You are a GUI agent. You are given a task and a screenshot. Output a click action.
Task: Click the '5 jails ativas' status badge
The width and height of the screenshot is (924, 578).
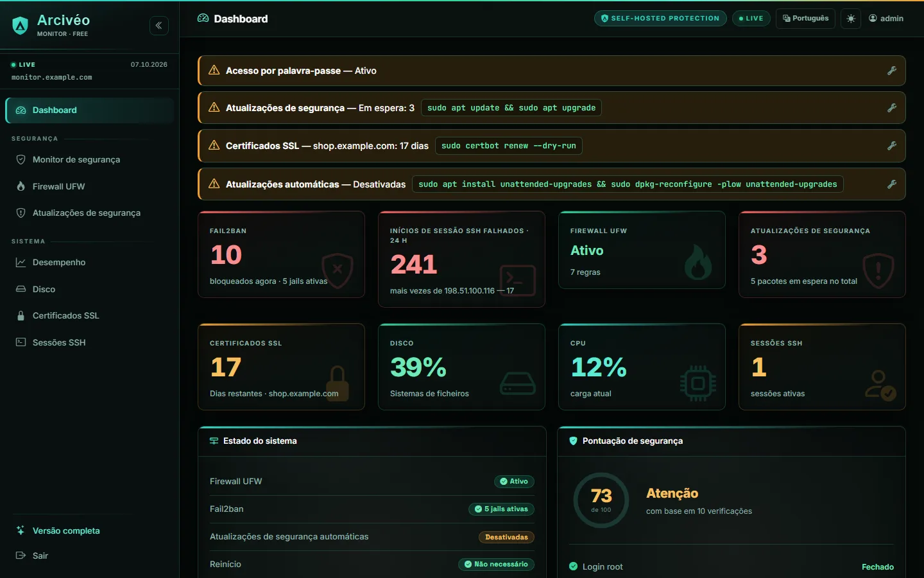[501, 509]
